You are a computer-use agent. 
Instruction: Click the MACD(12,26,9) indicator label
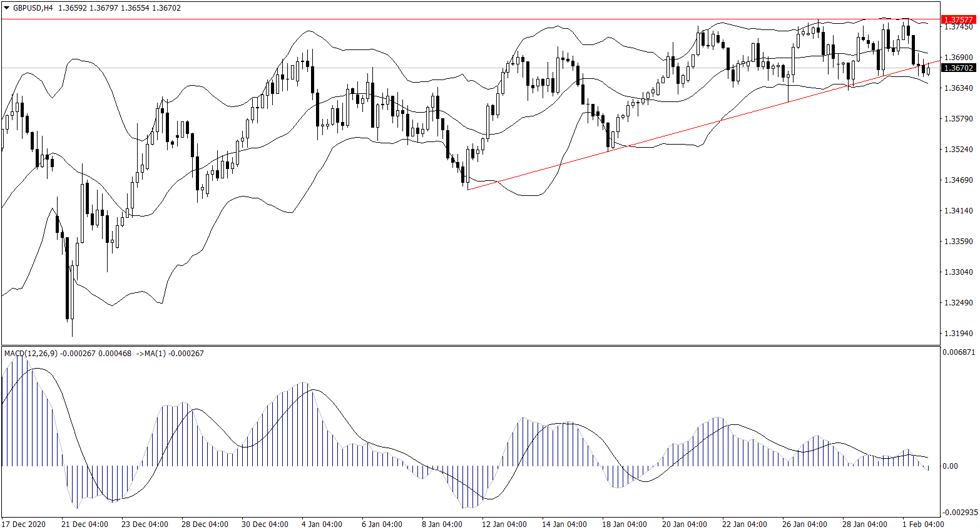[31, 354]
